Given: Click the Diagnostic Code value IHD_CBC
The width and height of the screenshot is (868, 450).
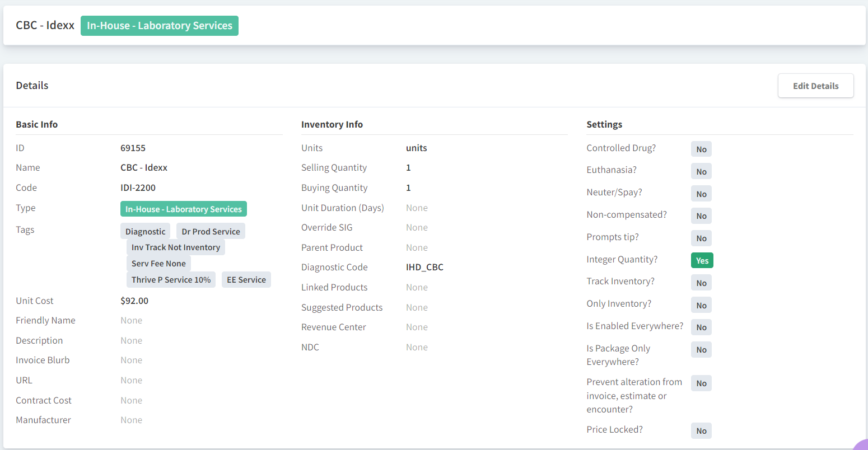Looking at the screenshot, I should (424, 267).
